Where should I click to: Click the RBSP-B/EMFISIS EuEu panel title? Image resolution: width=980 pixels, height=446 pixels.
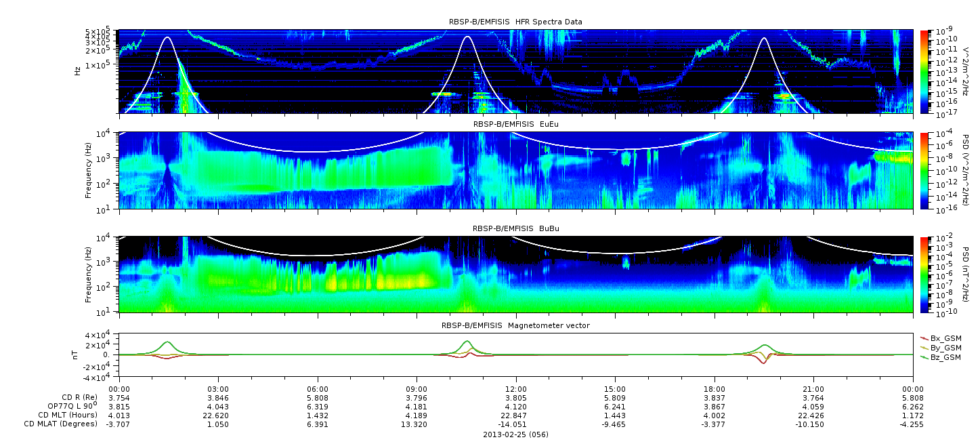515,124
